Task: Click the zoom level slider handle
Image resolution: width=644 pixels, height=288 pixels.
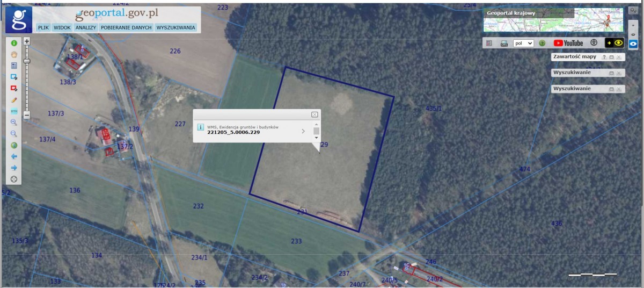Action: [x=27, y=61]
